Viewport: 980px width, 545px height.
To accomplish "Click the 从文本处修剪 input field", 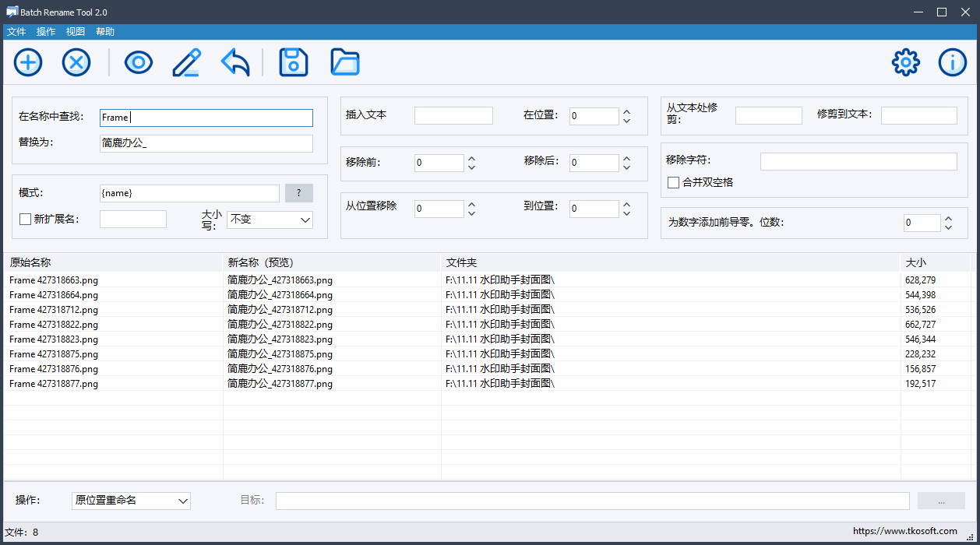I will (769, 115).
